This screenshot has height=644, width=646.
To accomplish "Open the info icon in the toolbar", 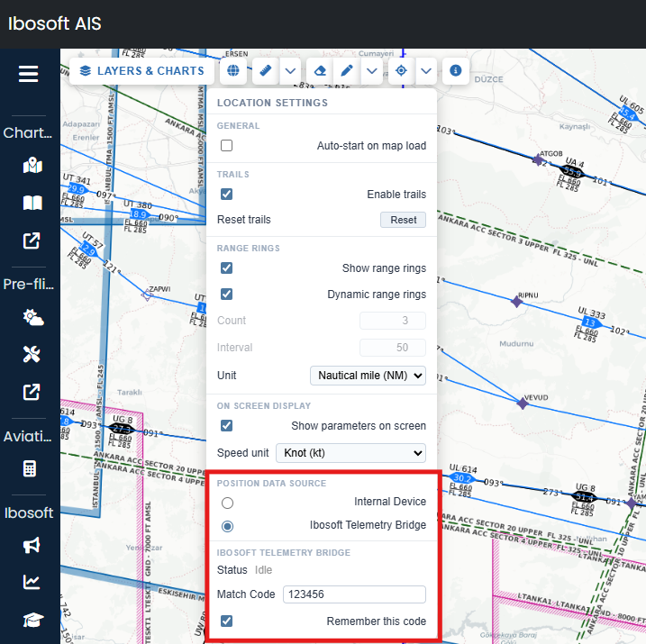I will tap(455, 70).
